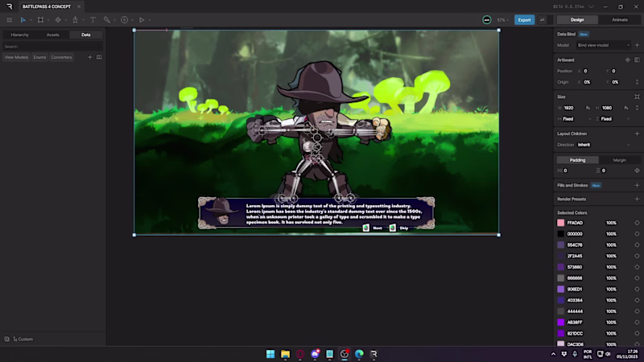The width and height of the screenshot is (644, 362).
Task: Click the Enums filter button
Action: pyautogui.click(x=39, y=57)
